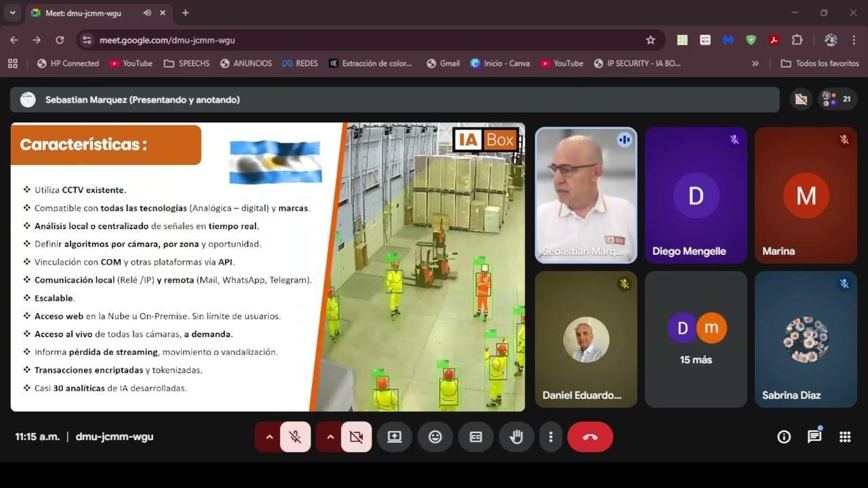This screenshot has width=868, height=488.
Task: Click the blue M extension icon
Action: [x=728, y=40]
